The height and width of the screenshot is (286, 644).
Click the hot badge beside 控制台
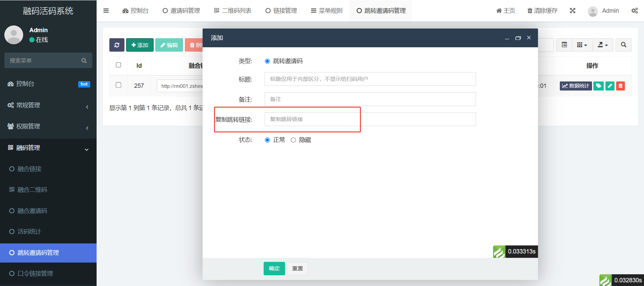pyautogui.click(x=84, y=84)
